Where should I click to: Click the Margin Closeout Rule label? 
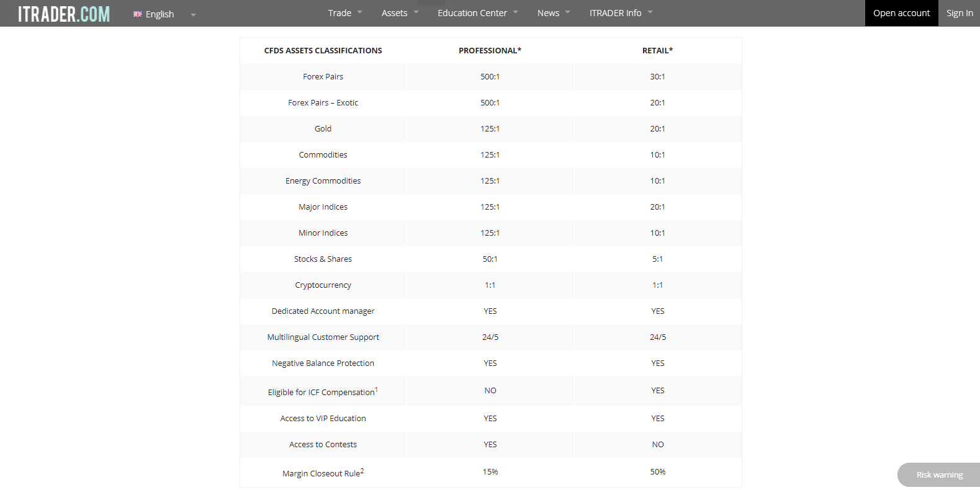click(321, 474)
